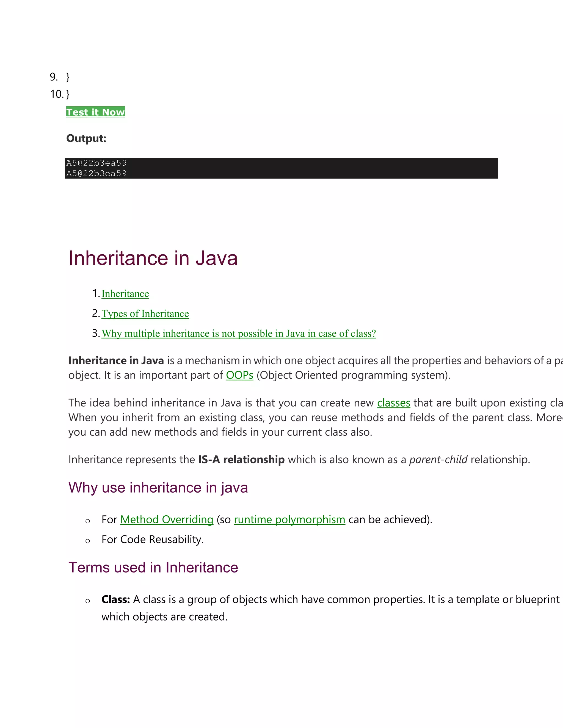Click code line 10 closing brace
Viewport: 563px width, 728px height.
pyautogui.click(x=68, y=94)
